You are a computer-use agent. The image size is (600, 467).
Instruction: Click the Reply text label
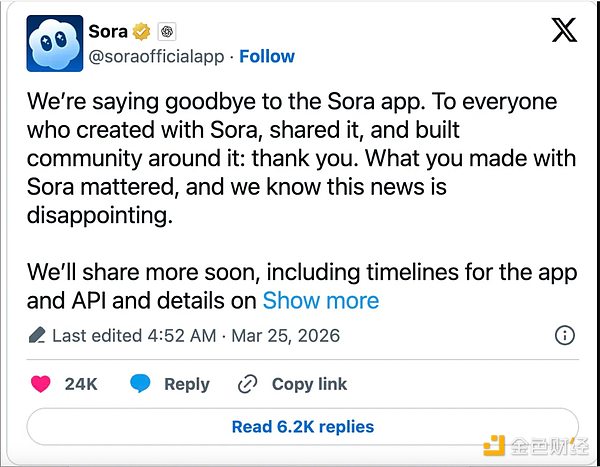(x=187, y=384)
